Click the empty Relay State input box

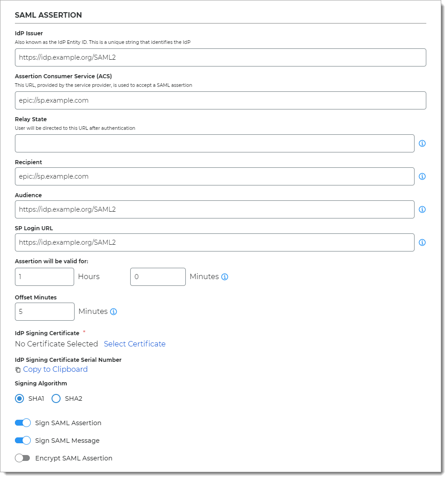tap(215, 143)
